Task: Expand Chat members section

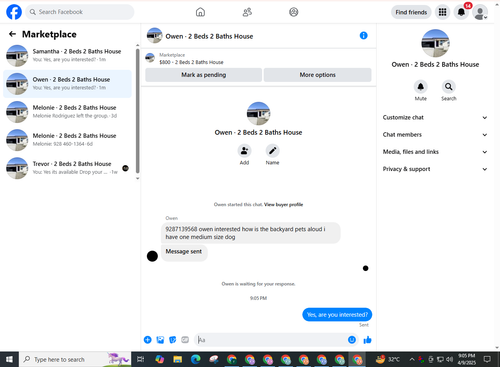Action: coord(435,135)
